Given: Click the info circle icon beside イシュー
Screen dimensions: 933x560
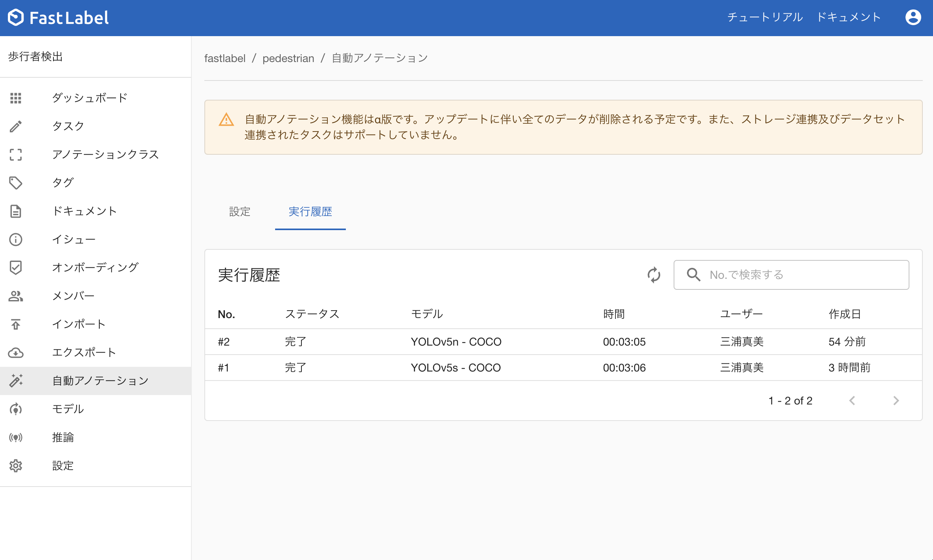Looking at the screenshot, I should coord(16,239).
